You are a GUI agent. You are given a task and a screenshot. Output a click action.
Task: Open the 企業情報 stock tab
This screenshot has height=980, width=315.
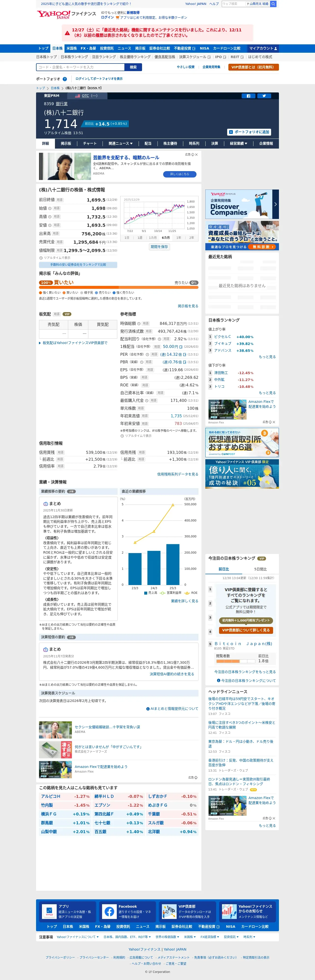[266, 143]
